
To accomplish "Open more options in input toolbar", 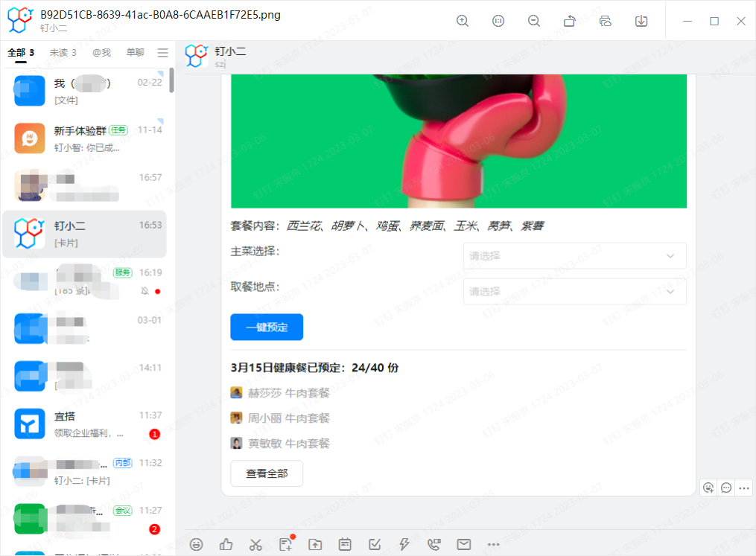I will 493,544.
